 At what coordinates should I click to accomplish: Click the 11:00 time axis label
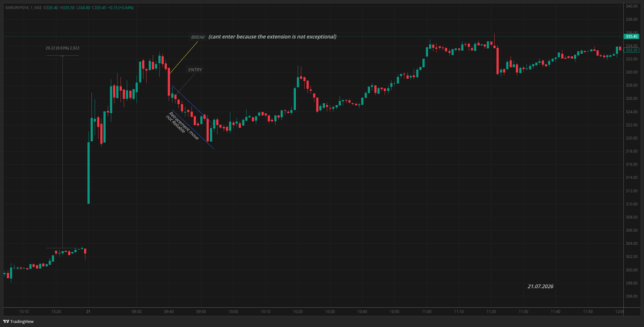point(427,311)
